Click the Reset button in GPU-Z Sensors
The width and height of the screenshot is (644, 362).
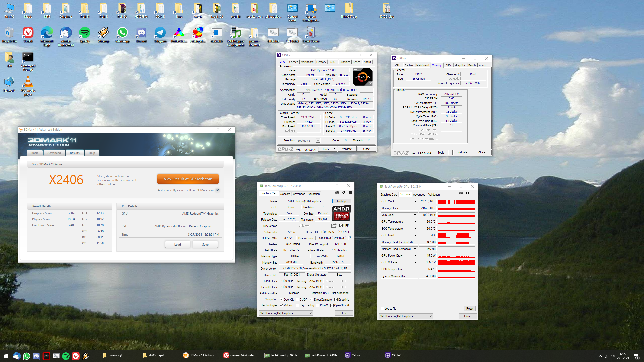pyautogui.click(x=470, y=309)
